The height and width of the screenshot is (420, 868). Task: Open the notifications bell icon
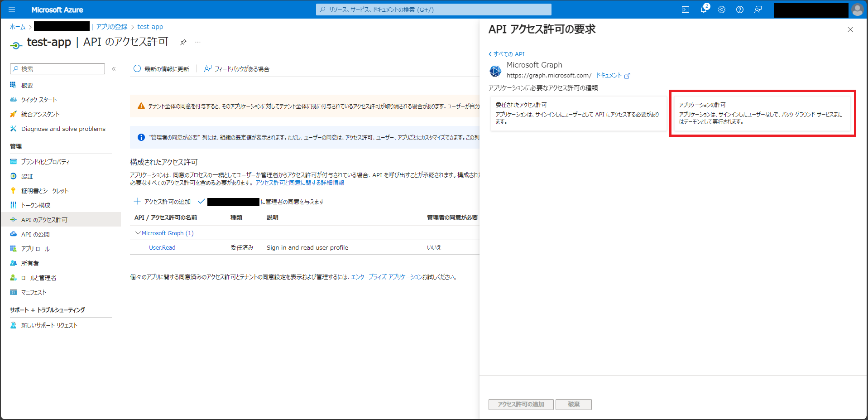click(704, 10)
